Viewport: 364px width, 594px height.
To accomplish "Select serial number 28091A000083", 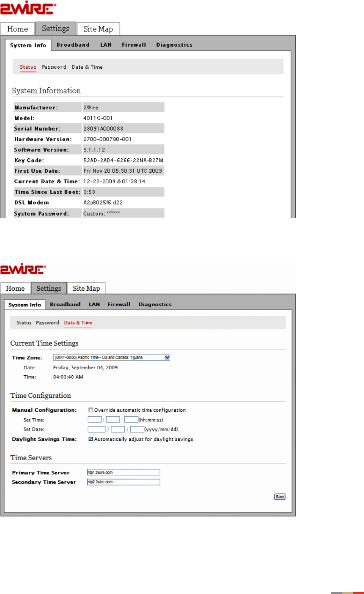I will click(103, 128).
